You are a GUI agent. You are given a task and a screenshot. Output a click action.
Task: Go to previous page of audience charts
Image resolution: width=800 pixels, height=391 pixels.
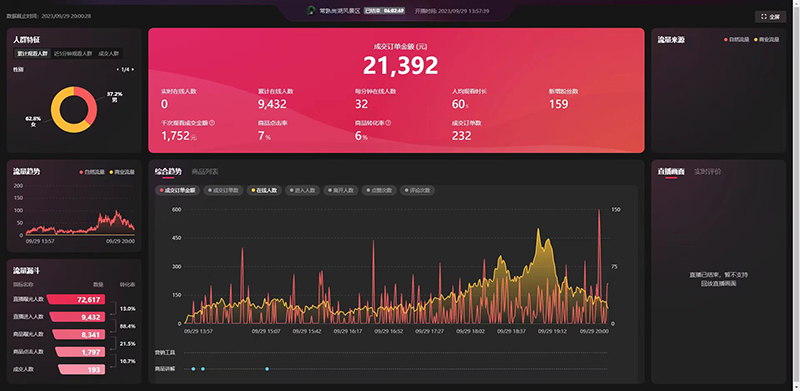tap(118, 69)
